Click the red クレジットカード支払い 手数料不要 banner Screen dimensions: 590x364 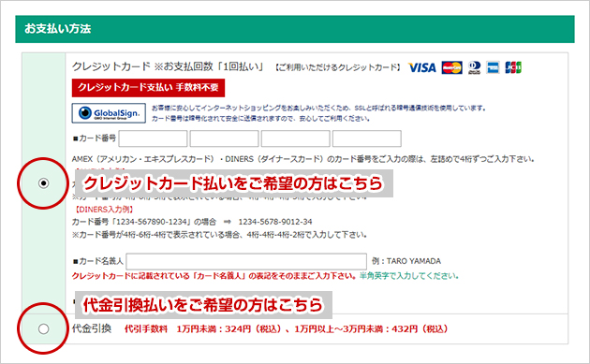pyautogui.click(x=148, y=88)
